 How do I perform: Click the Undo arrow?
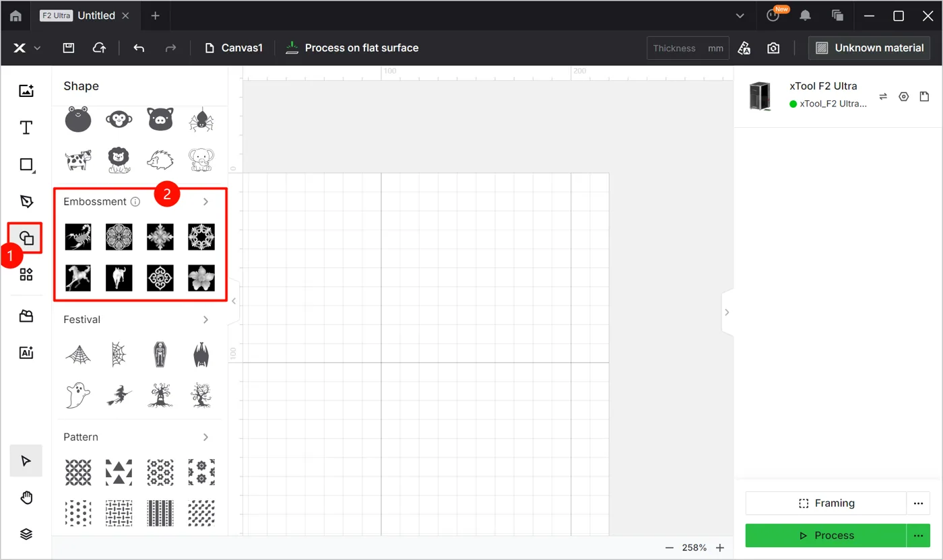click(139, 48)
